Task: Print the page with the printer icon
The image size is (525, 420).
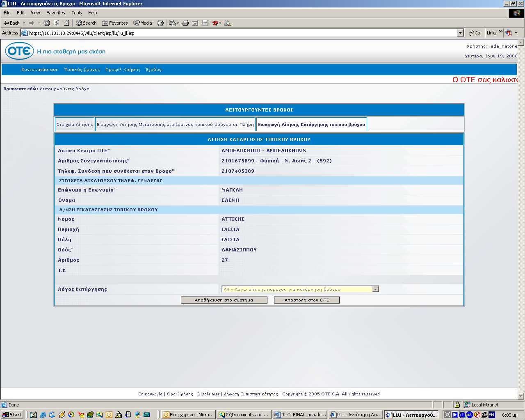Action: pos(185,23)
